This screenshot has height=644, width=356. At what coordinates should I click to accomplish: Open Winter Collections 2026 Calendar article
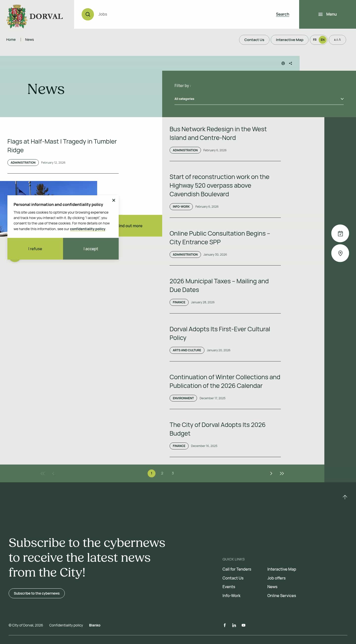coord(225,381)
